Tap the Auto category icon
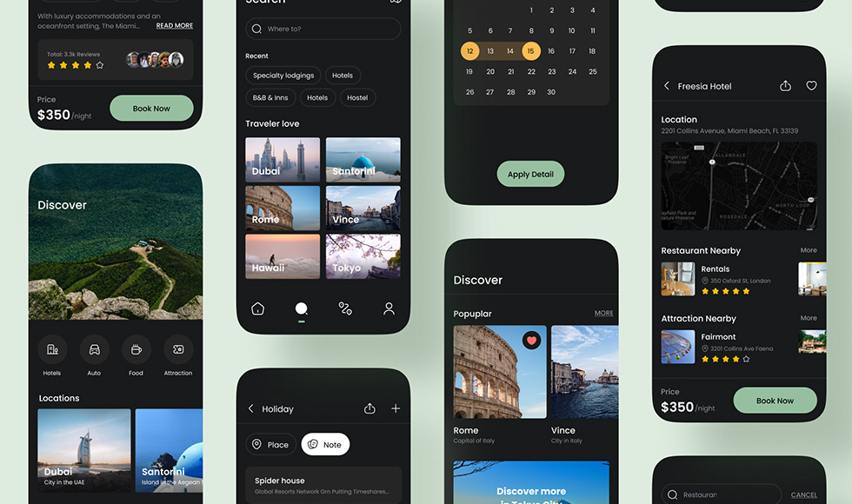Viewport: 852px width, 504px height. [x=94, y=349]
